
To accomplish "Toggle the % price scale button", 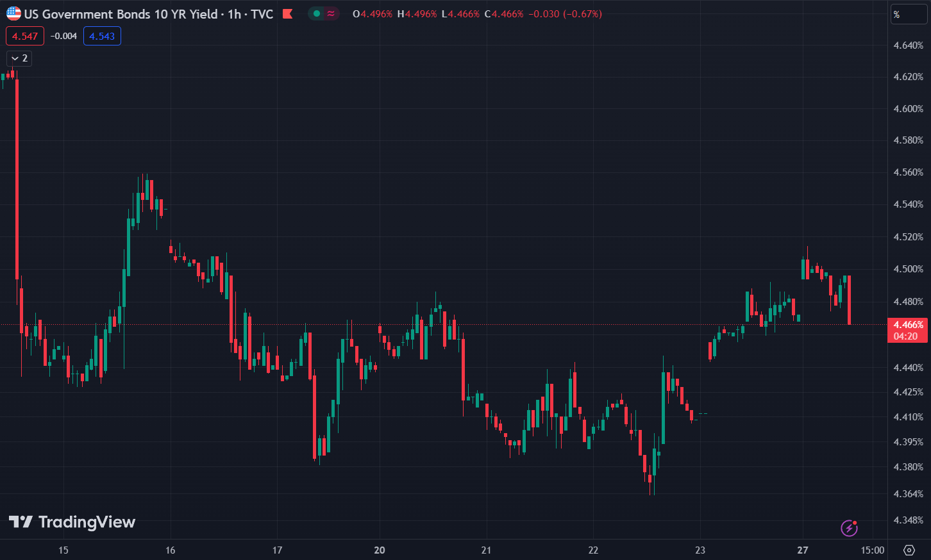I will 909,15.
